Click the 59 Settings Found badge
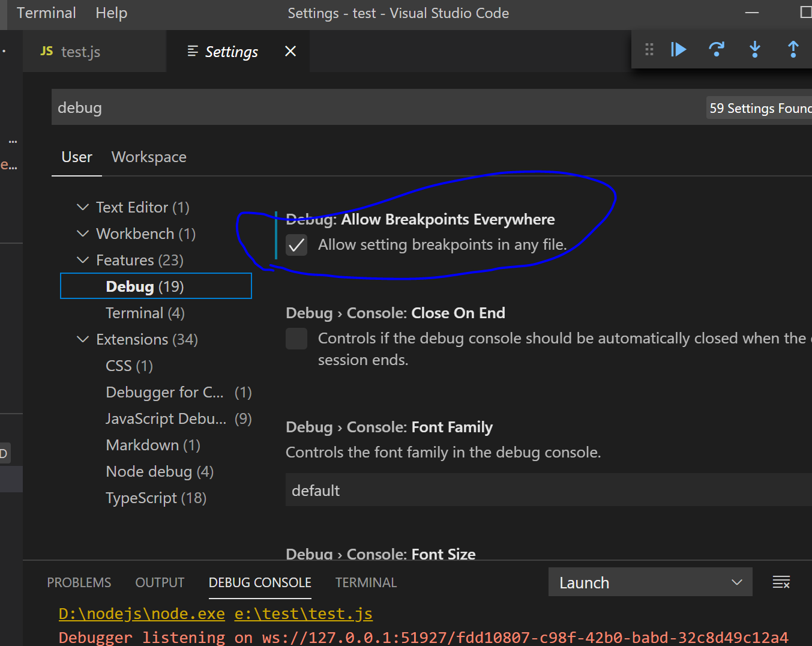The height and width of the screenshot is (646, 812). coord(759,108)
